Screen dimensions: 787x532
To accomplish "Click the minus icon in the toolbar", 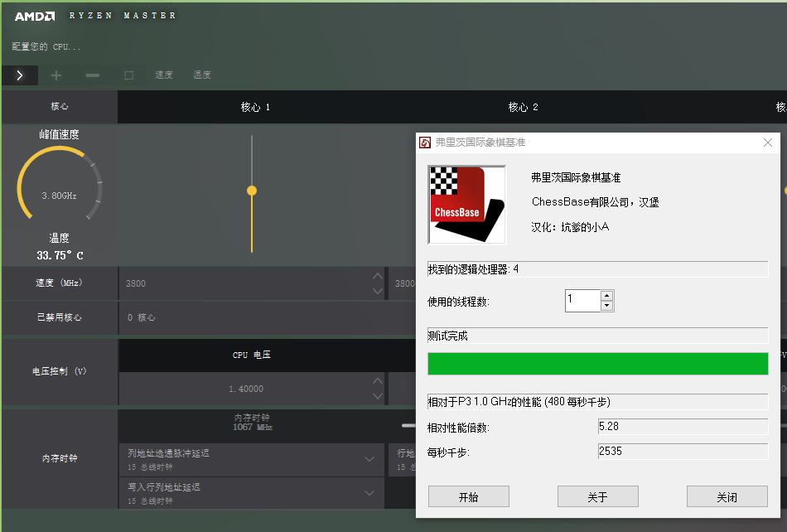I will [92, 75].
